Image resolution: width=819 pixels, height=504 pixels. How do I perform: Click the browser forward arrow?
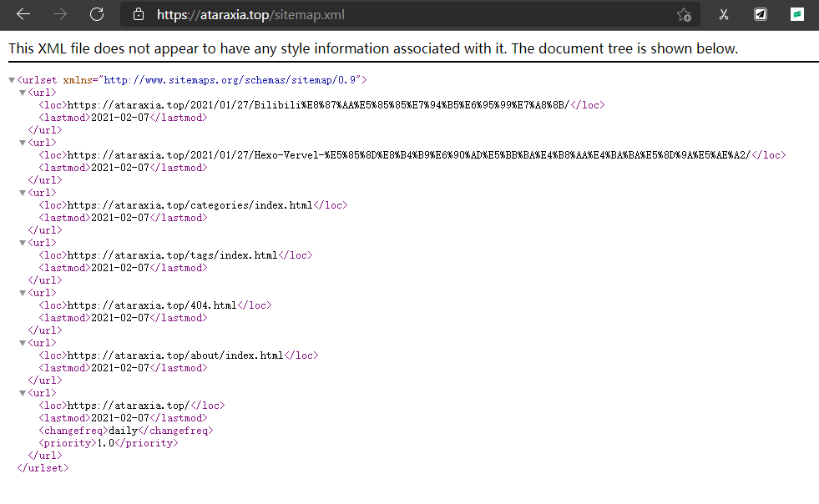pyautogui.click(x=60, y=14)
